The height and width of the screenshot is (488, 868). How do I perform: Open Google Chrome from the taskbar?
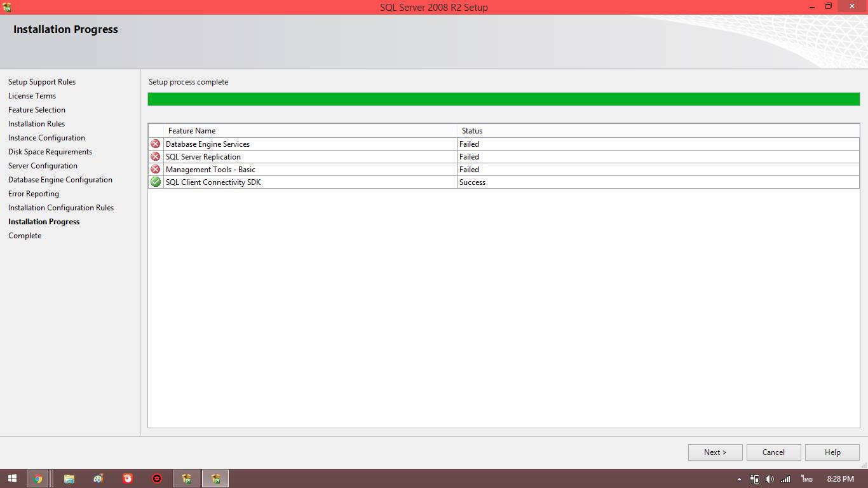[38, 478]
